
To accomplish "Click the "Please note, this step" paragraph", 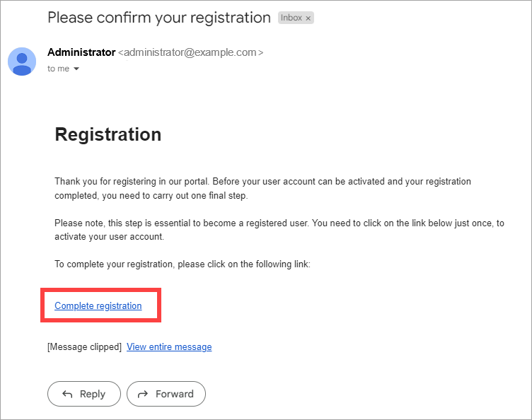I will pyautogui.click(x=279, y=230).
